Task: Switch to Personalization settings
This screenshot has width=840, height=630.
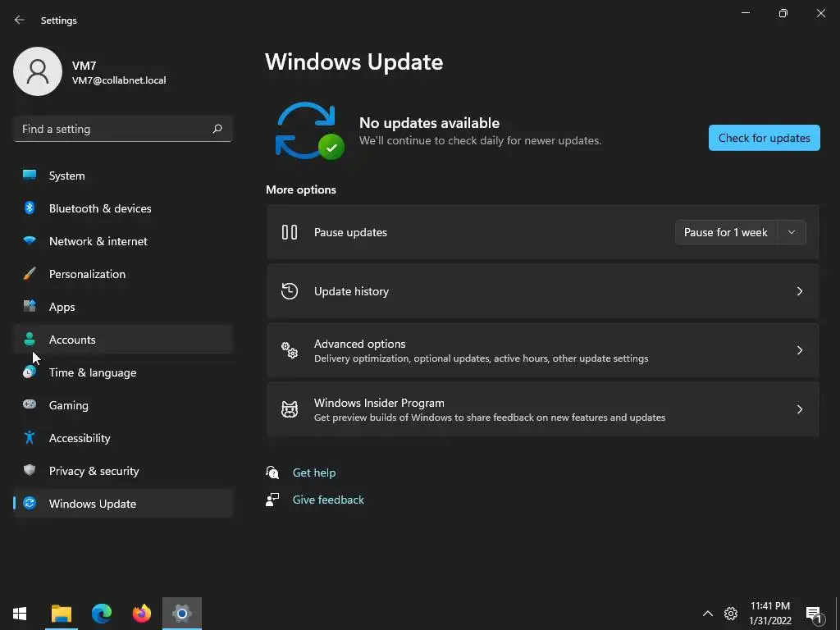Action: (x=123, y=274)
